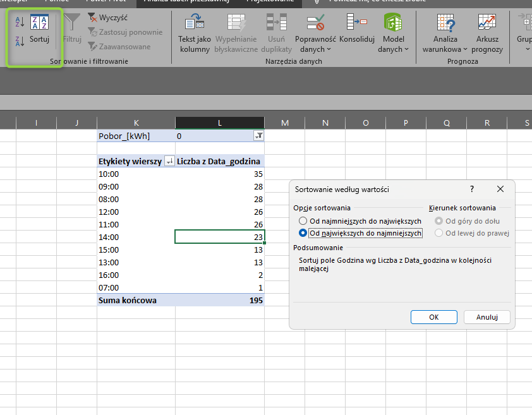Open the Pobor_[kWh] filter dropdown
532x415 pixels.
(x=258, y=136)
